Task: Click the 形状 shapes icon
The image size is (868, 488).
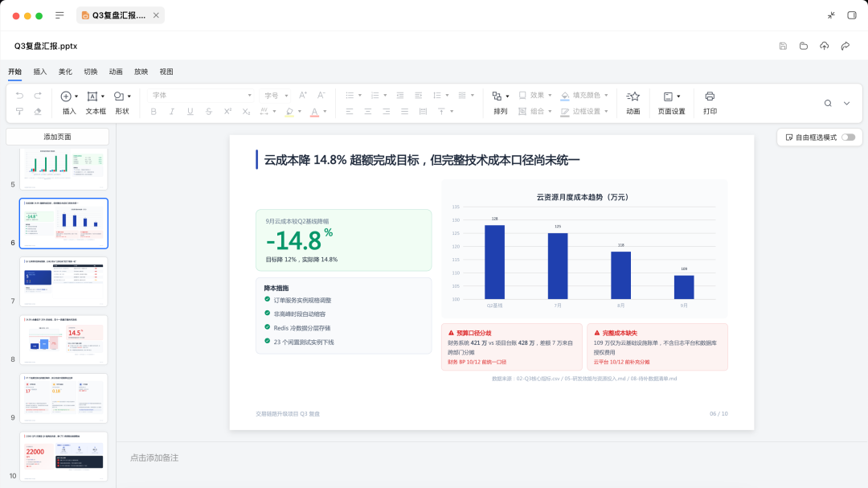Action: click(x=119, y=96)
